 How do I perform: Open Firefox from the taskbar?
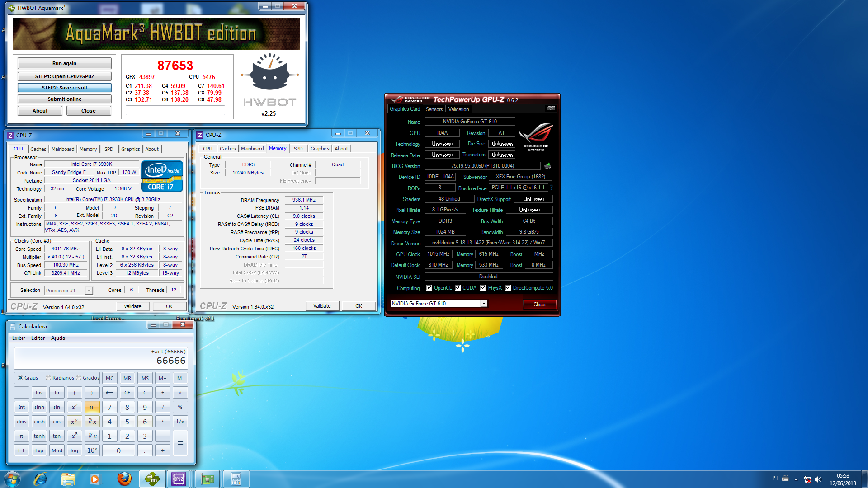(x=124, y=479)
